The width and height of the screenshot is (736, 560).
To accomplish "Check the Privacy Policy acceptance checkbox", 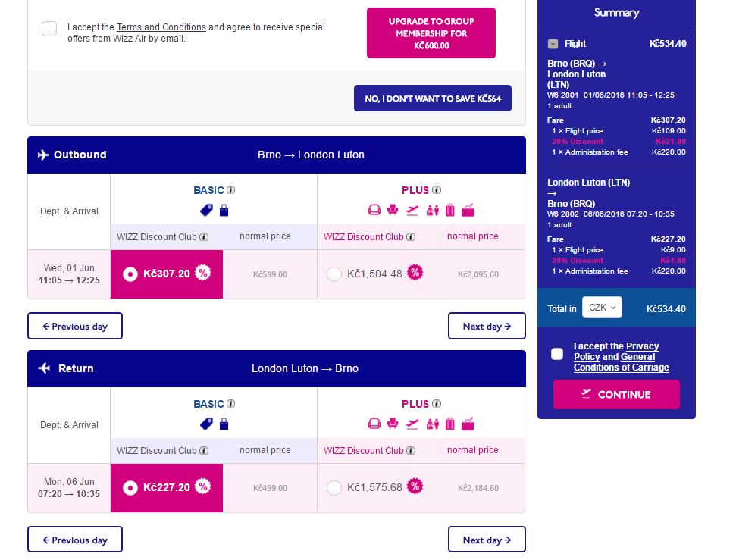I will coord(557,354).
